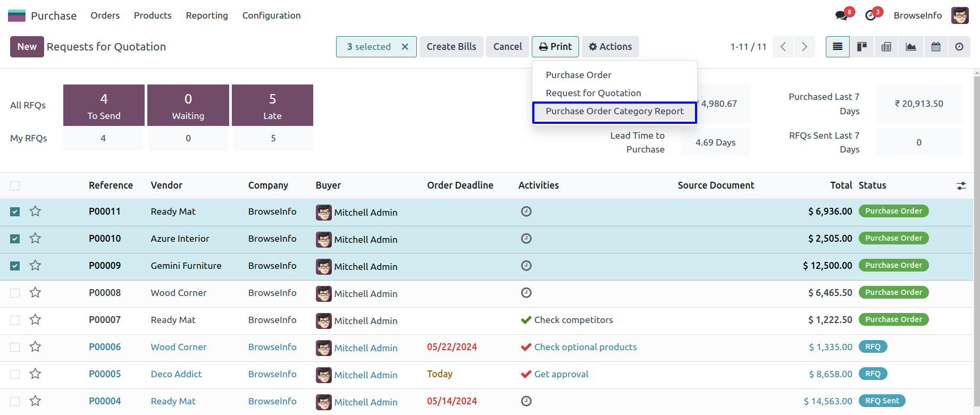Open the Pivot table view
Viewport: 980px width, 415px height.
pos(886,47)
